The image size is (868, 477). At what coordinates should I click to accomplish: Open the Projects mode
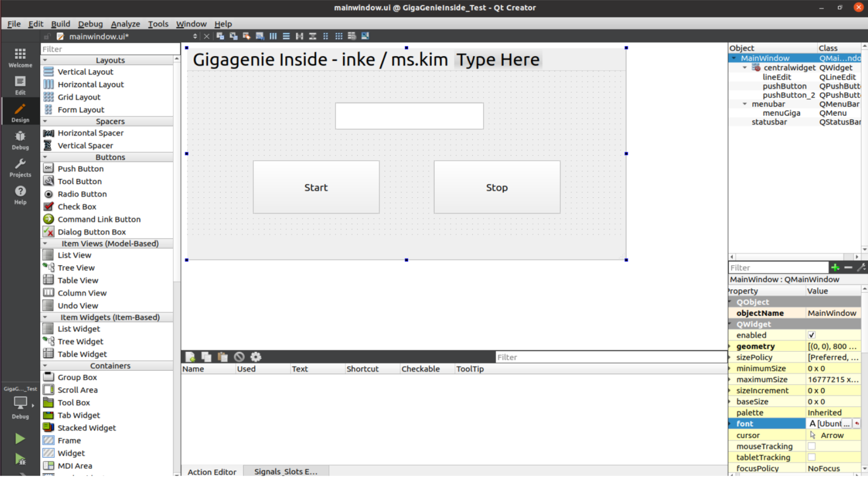coord(20,168)
